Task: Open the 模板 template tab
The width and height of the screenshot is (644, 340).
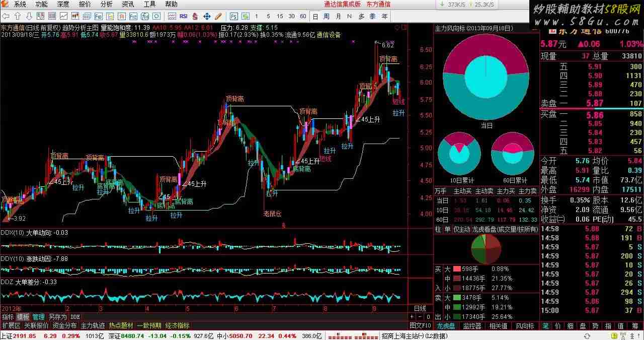Action: coord(23,317)
